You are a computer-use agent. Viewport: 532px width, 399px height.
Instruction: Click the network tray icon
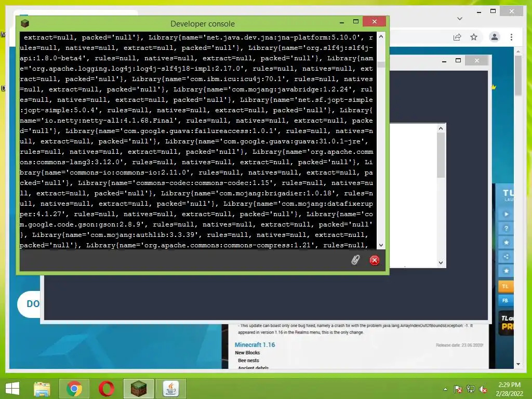(471, 389)
